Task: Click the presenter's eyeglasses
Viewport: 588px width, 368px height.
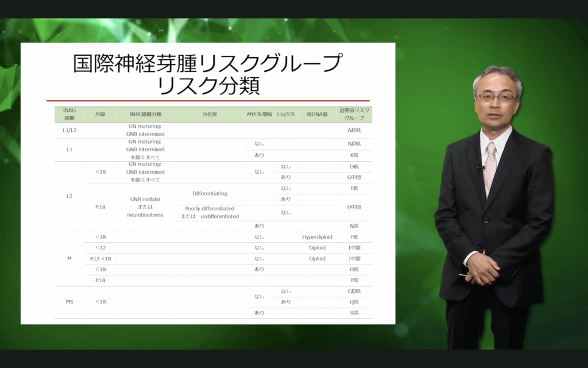Action: click(496, 98)
